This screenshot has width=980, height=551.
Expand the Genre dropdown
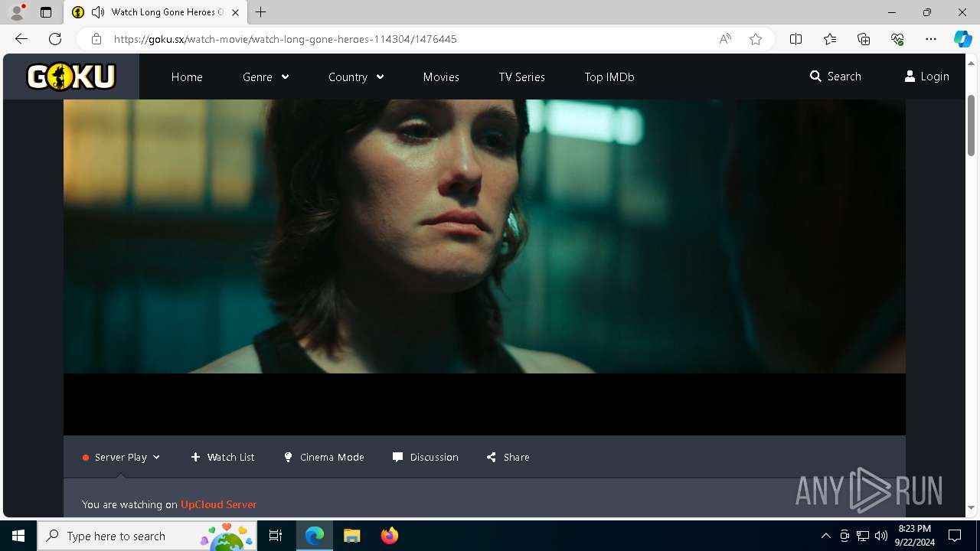coord(266,77)
